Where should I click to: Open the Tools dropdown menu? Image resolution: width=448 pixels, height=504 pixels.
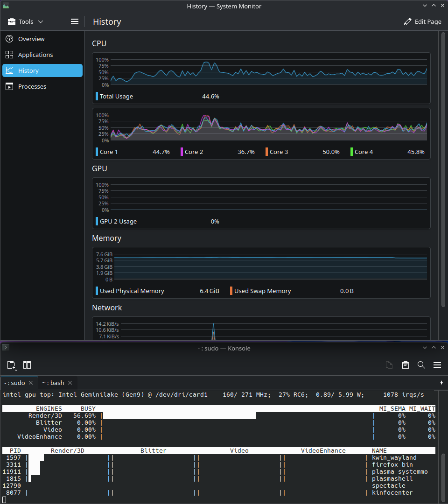pyautogui.click(x=26, y=22)
